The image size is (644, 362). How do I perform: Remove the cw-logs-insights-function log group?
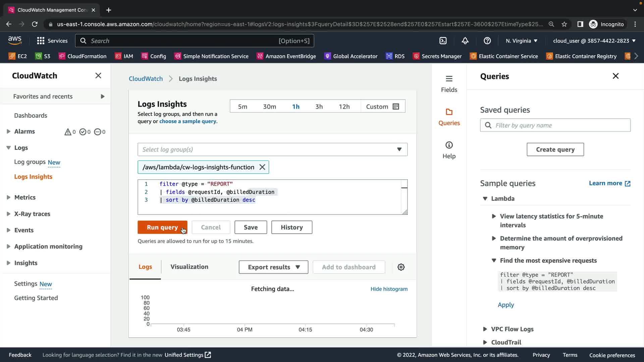(x=262, y=167)
